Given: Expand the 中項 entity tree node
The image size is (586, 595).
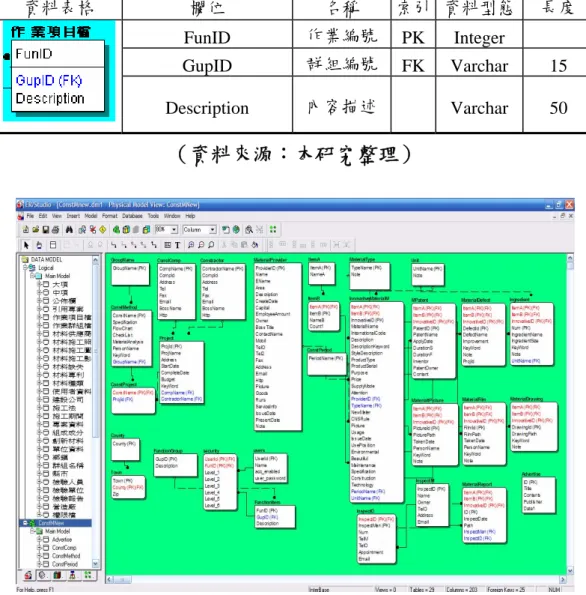Looking at the screenshot, I should click(39, 293).
